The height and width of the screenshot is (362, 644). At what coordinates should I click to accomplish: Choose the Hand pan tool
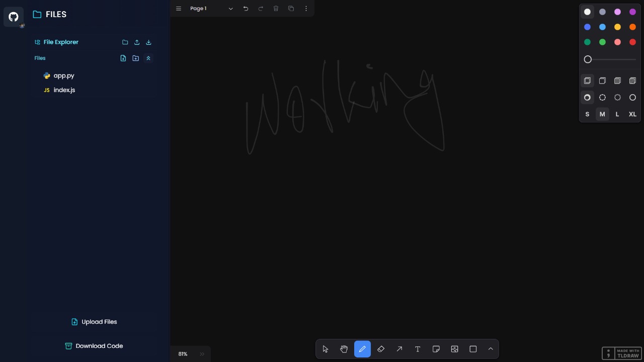pos(344,349)
